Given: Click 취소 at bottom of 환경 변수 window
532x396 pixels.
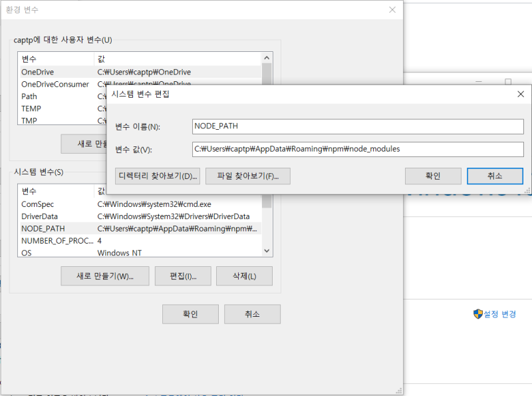Looking at the screenshot, I should 252,314.
